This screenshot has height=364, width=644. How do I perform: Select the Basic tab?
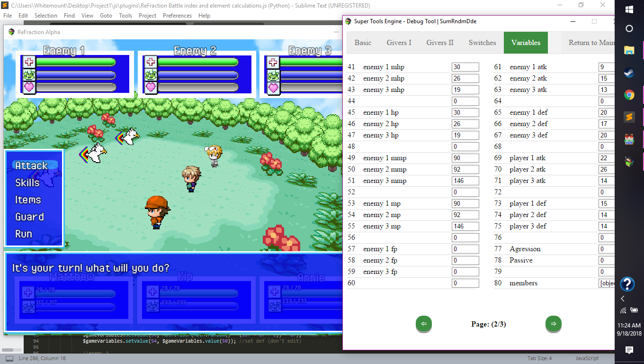coord(363,43)
